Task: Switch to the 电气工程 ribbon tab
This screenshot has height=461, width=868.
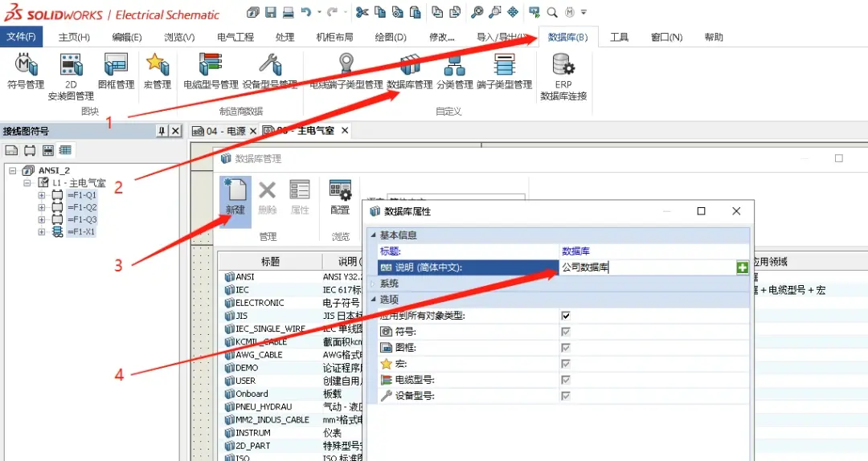Action: pos(235,37)
